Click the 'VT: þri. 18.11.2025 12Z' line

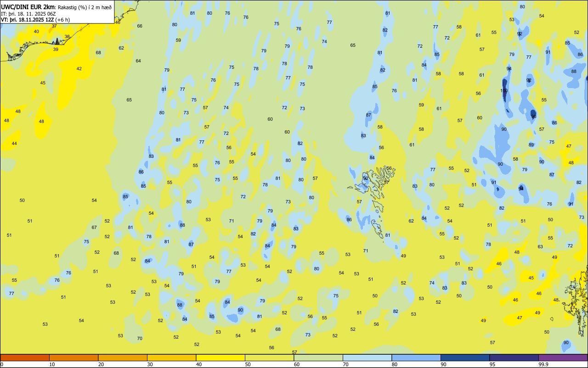28,19
